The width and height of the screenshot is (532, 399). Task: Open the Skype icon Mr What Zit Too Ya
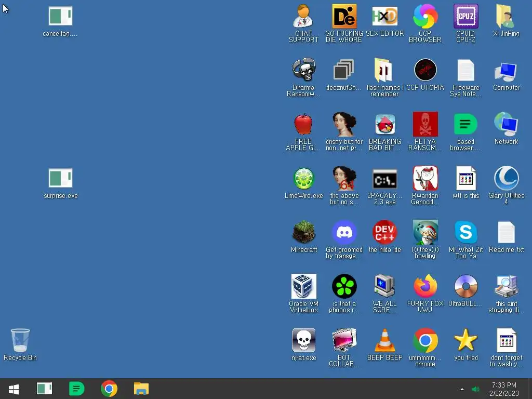coord(466,232)
